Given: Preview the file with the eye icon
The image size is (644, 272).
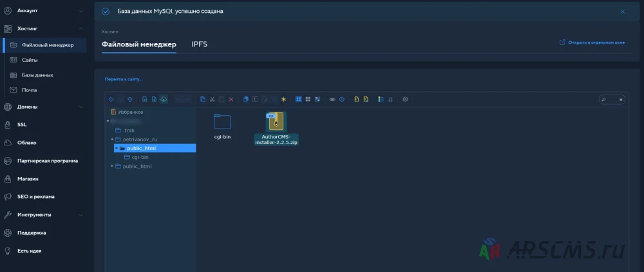Looking at the screenshot, I should pyautogui.click(x=332, y=99).
